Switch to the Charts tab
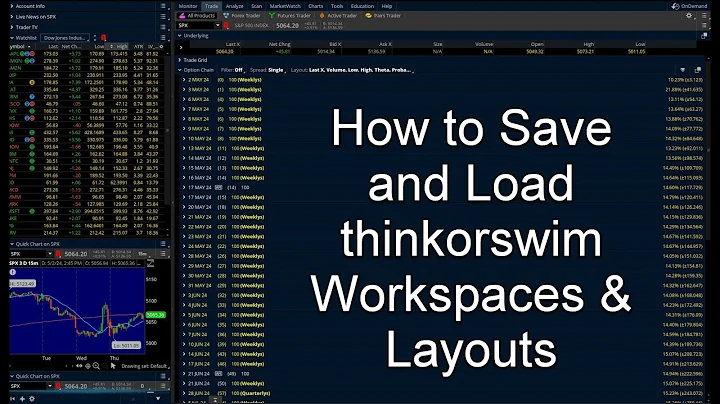720x404 pixels. pyautogui.click(x=315, y=6)
